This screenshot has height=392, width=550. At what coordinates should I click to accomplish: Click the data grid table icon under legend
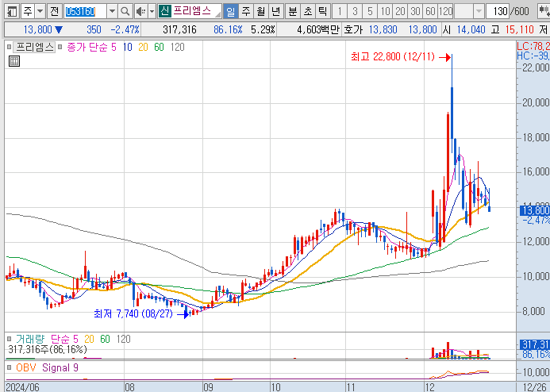click(x=14, y=61)
